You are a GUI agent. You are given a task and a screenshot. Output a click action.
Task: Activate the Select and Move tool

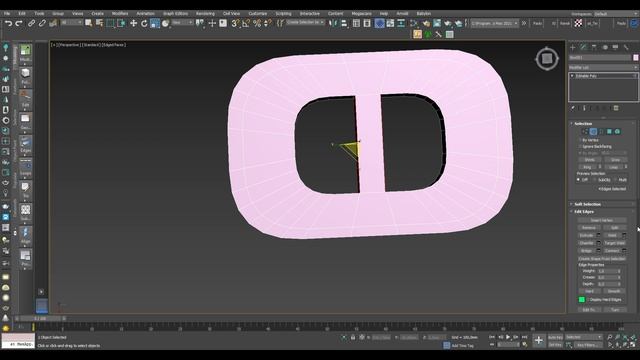pyautogui.click(x=133, y=23)
